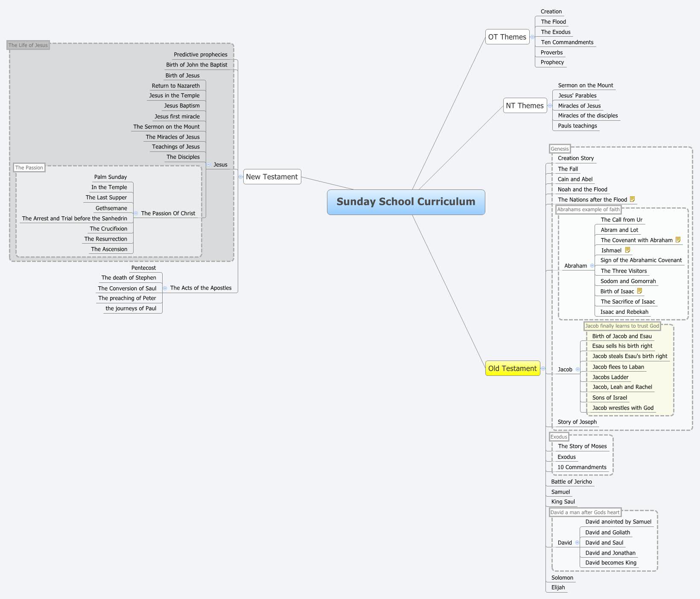
Task: Click The Life of Jesus boundary label
Action: (x=28, y=45)
